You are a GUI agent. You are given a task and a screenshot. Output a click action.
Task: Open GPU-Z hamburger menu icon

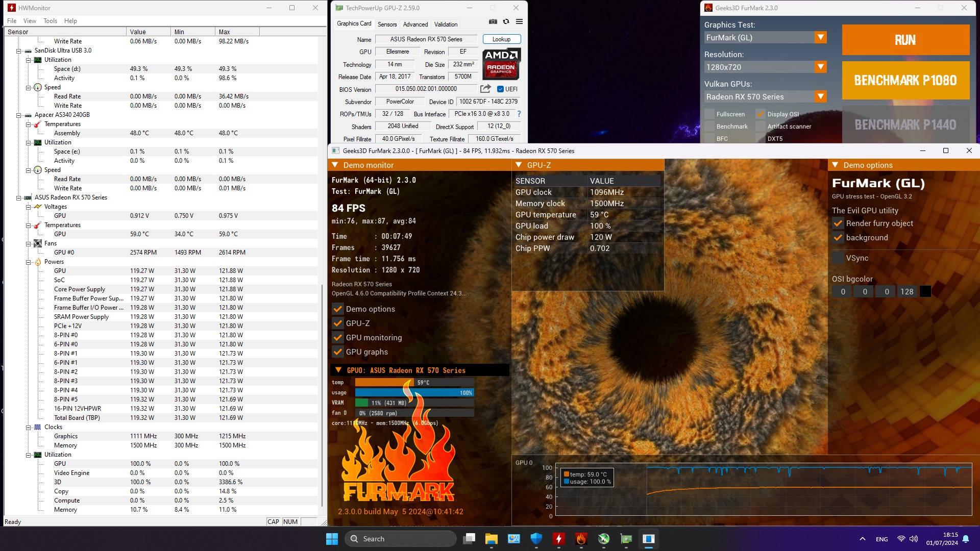pos(519,22)
